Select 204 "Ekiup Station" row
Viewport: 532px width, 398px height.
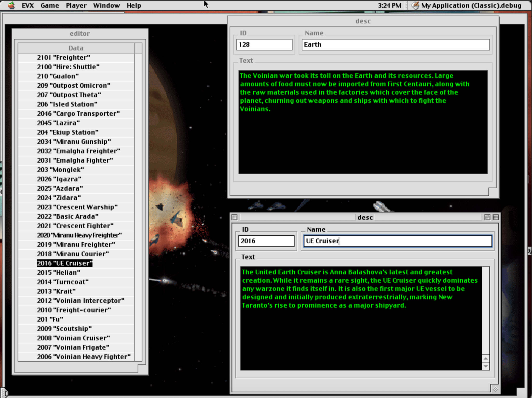tap(76, 132)
